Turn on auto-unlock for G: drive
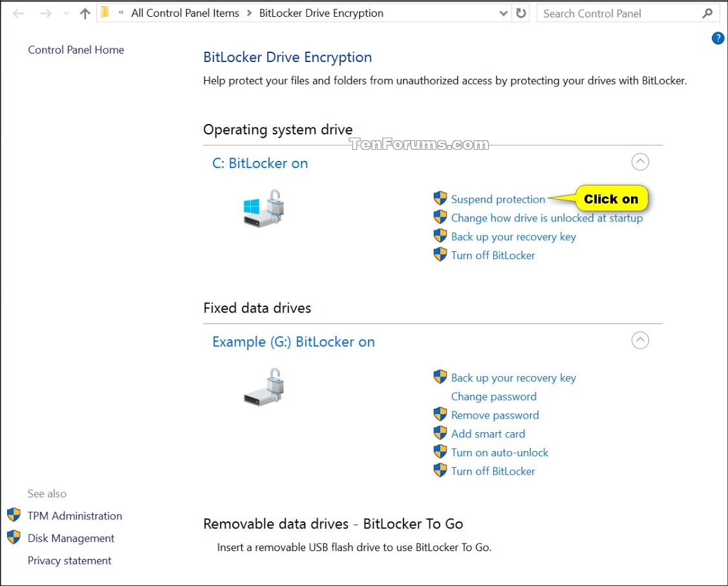 500,452
